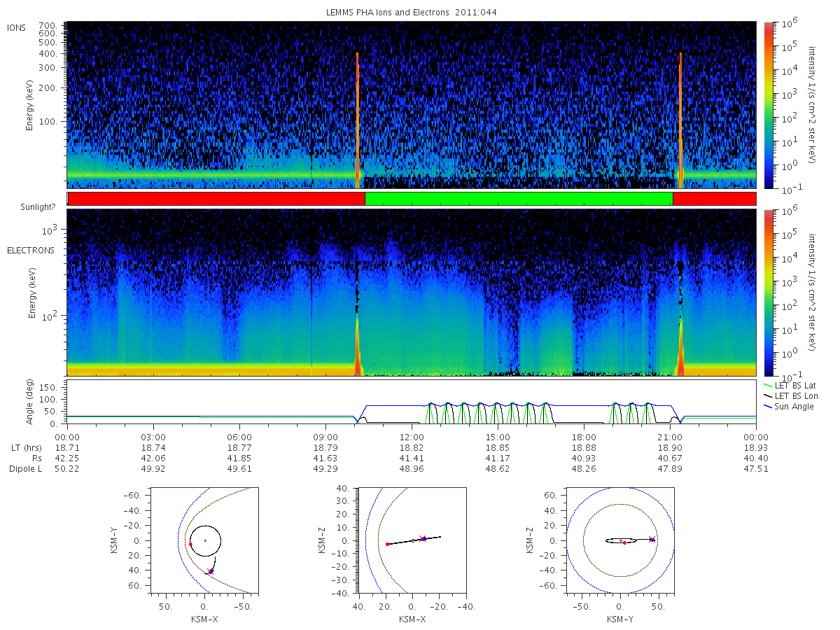Click the IONS panel label

17,27
